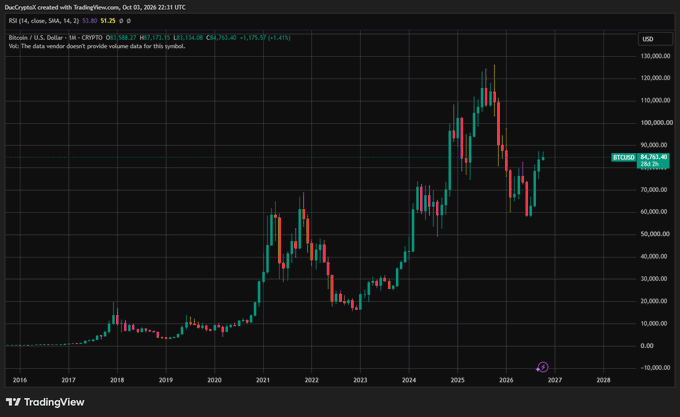Click the 90,000.00 price axis label
The width and height of the screenshot is (680, 417).
[654, 145]
